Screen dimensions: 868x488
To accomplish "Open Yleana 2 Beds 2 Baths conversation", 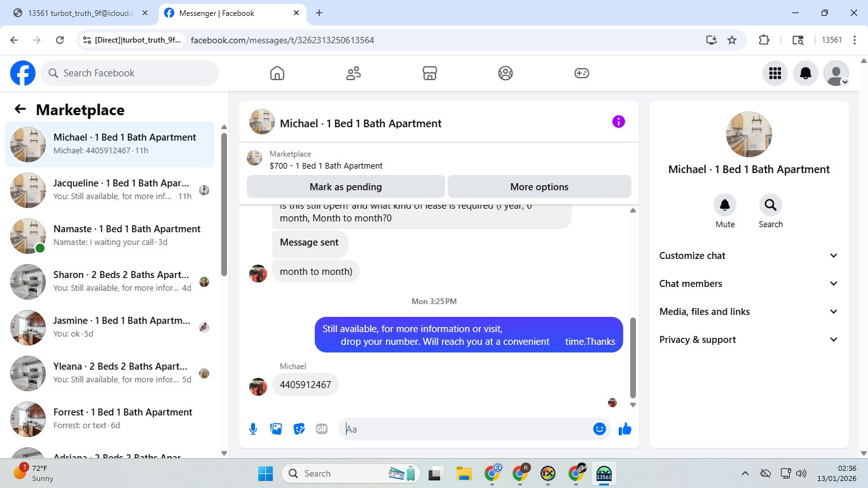I will tap(110, 373).
